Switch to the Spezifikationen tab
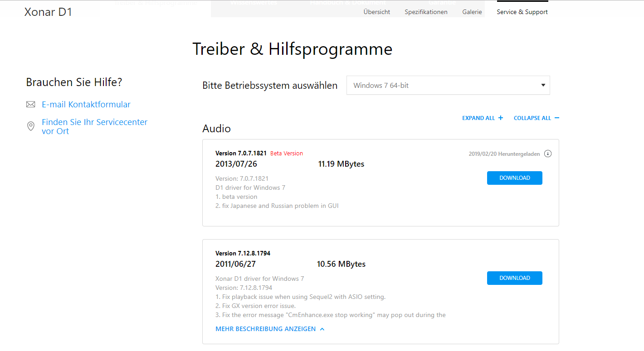The width and height of the screenshot is (644, 351). (426, 12)
